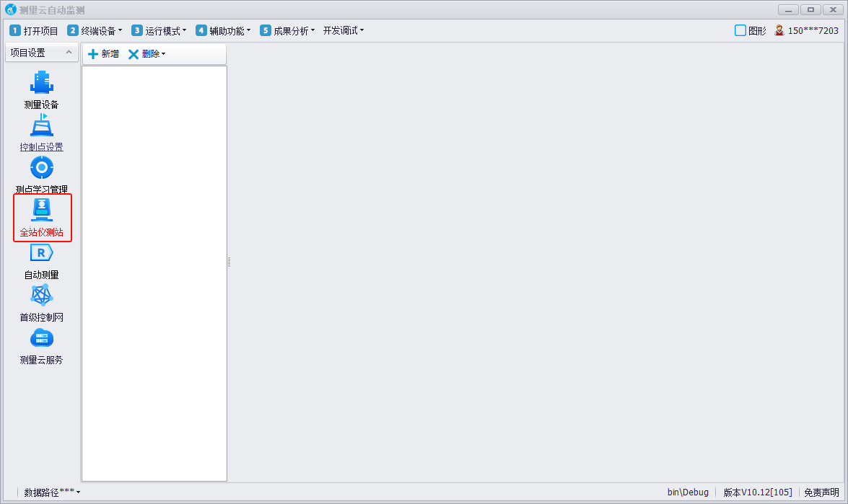Open 测点学习管理 in sidebar
This screenshot has height=504, width=848.
pos(41,169)
